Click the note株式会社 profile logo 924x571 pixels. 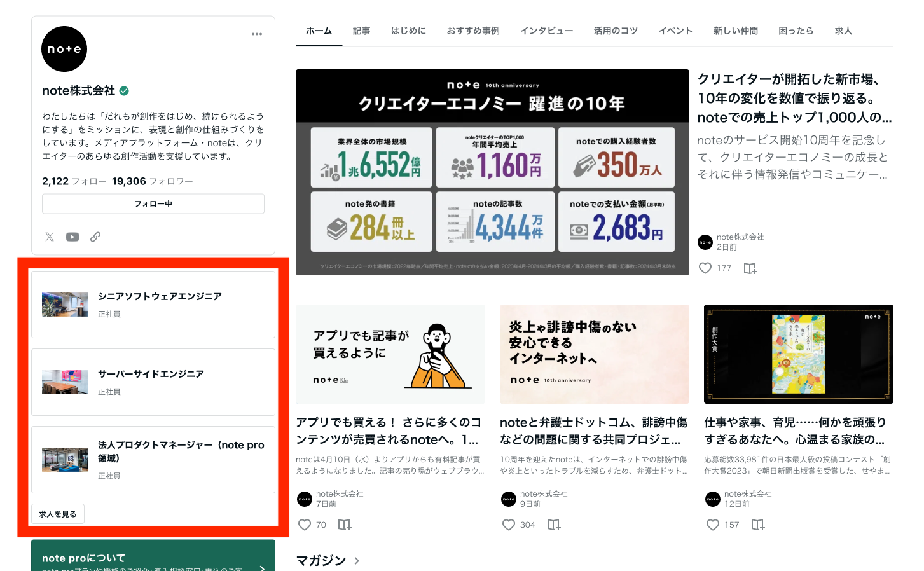point(64,49)
